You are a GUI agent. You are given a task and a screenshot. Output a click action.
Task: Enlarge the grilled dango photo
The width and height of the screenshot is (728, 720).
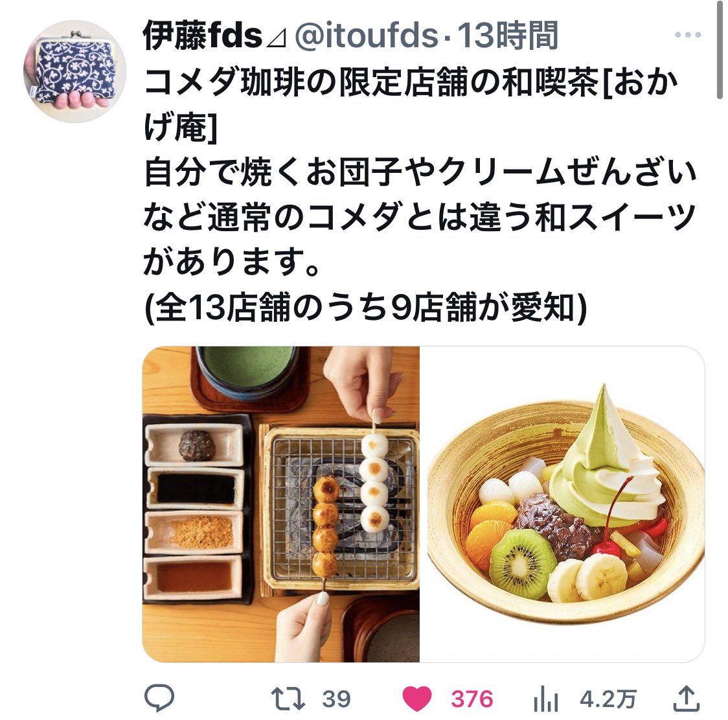point(280,504)
